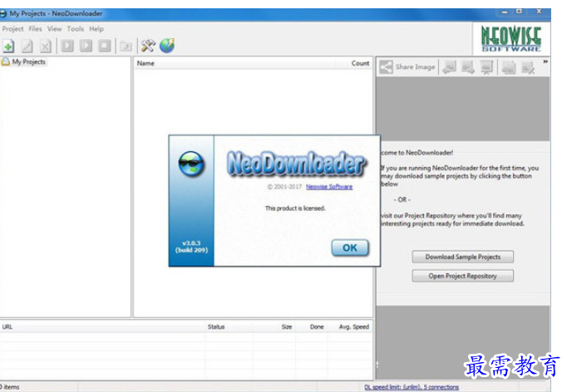Click the globe with lightning icon
Image resolution: width=567 pixels, height=392 pixels.
167,46
